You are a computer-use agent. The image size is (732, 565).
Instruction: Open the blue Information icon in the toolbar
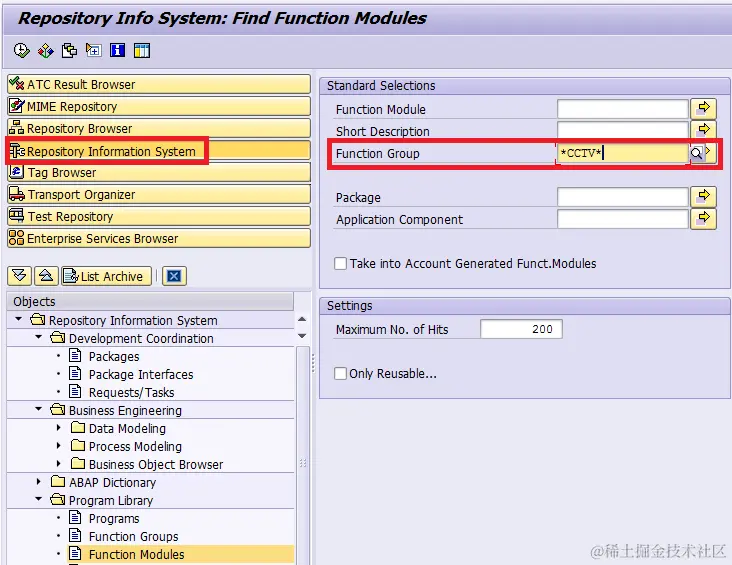click(x=117, y=50)
